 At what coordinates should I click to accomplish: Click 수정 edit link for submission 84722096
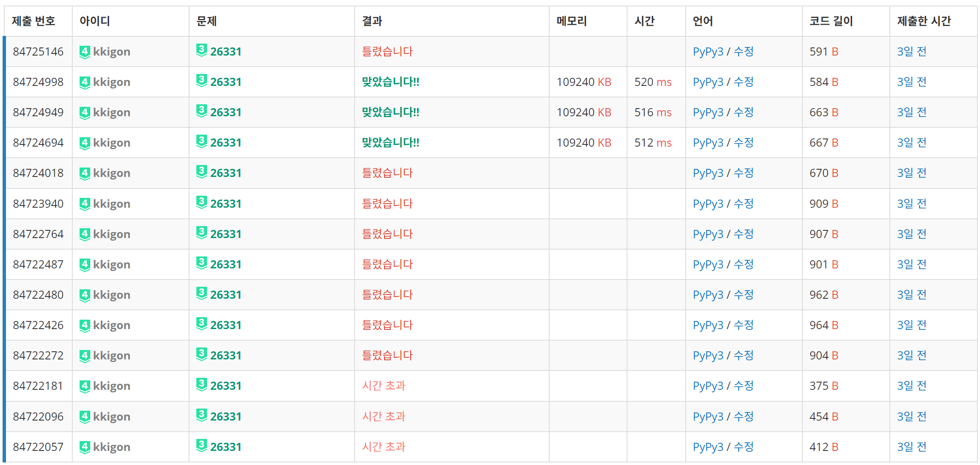click(x=743, y=417)
